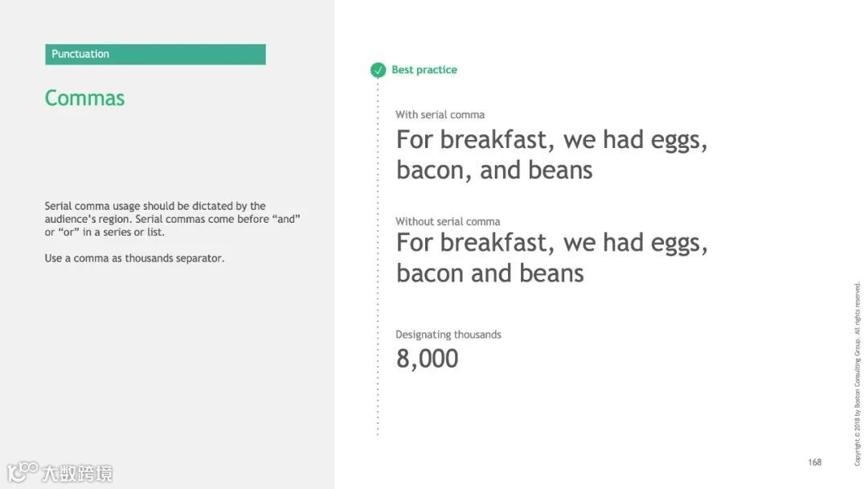This screenshot has height=489, width=868.
Task: Click the "Best practice" label
Action: point(424,70)
